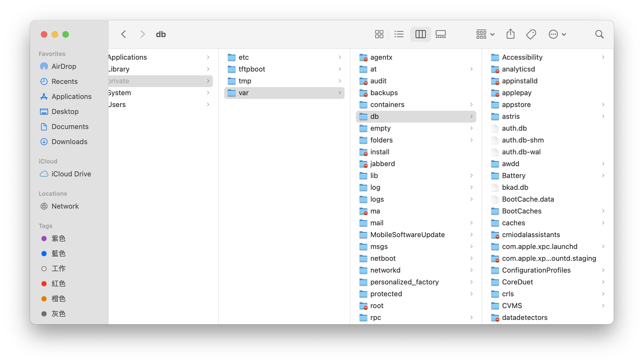Go back to the previous folder
This screenshot has height=364, width=644.
pos(124,34)
